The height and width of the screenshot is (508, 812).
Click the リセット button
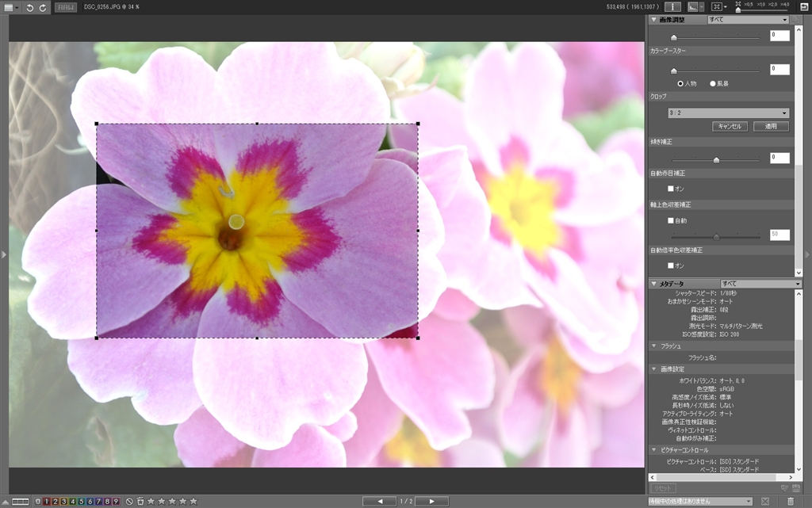click(662, 488)
